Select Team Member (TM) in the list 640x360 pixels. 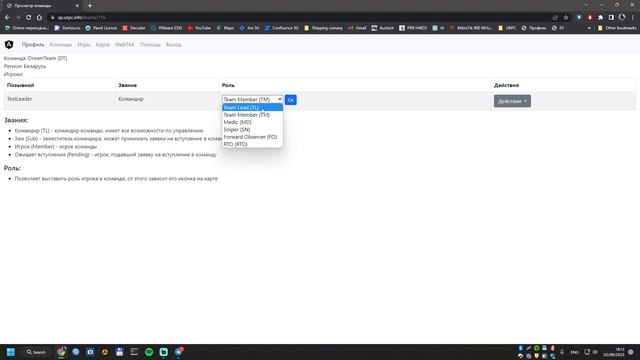point(252,115)
